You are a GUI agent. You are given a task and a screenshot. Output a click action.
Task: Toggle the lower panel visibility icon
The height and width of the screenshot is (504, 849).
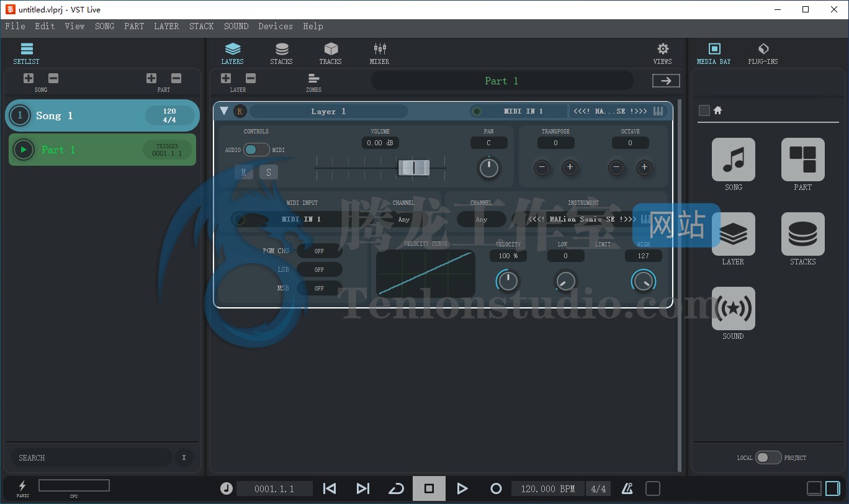tap(814, 488)
